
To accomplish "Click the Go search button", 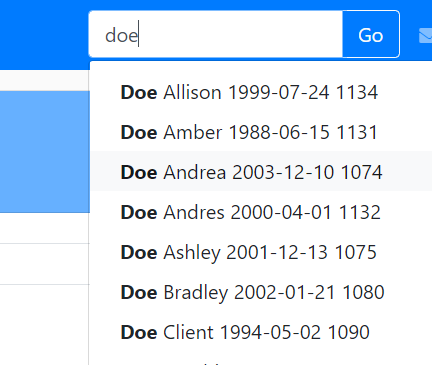I will click(371, 34).
